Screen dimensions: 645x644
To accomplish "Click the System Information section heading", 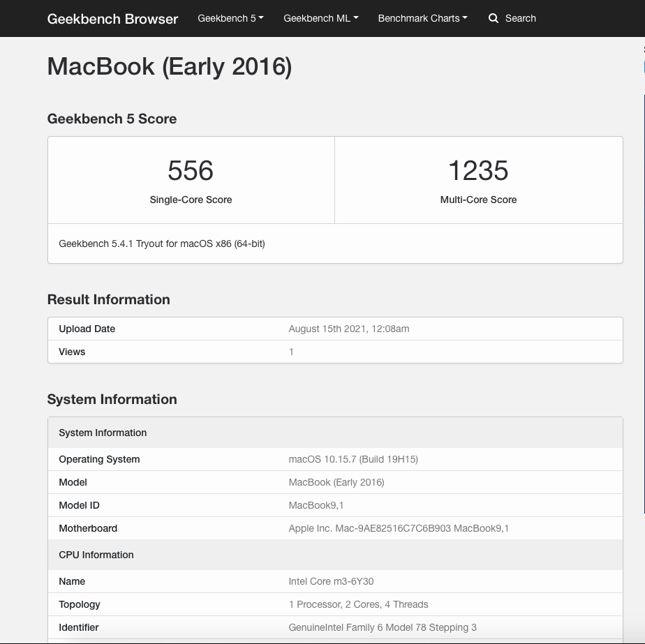I will (x=112, y=400).
